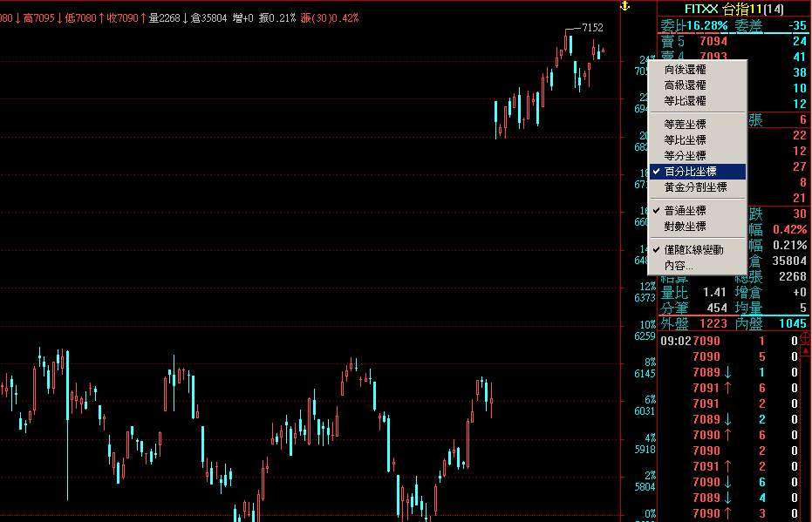Click the 7152 high price label
This screenshot has height=522, width=812.
point(592,28)
